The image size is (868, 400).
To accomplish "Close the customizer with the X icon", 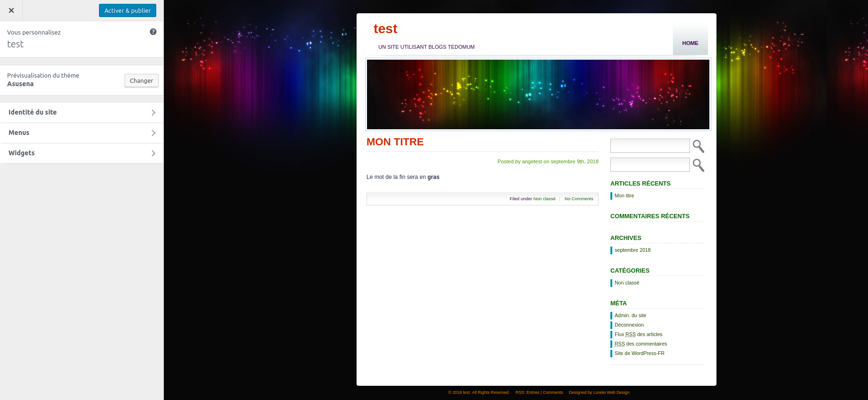I will point(11,10).
